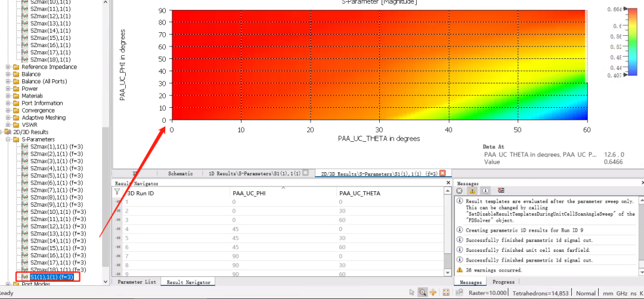Click the Normal status bar entry
Image resolution: width=644 pixels, height=299 pixels.
coord(586,293)
